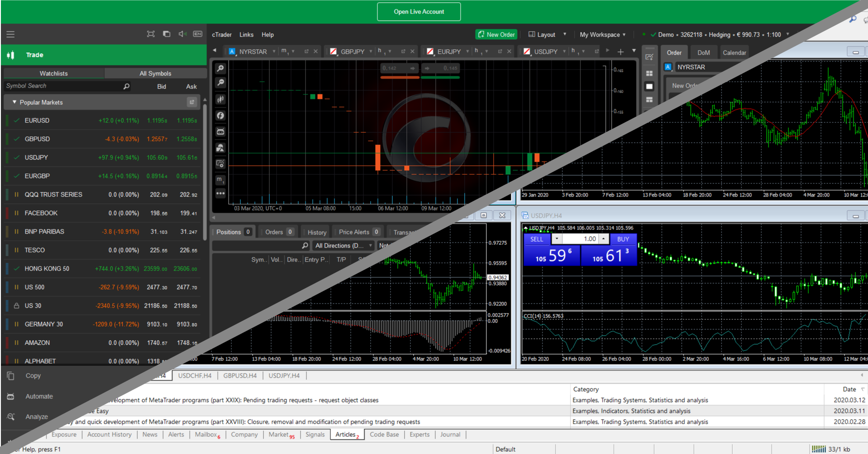This screenshot has height=454, width=868.
Task: Click the New Order button
Action: coord(496,34)
